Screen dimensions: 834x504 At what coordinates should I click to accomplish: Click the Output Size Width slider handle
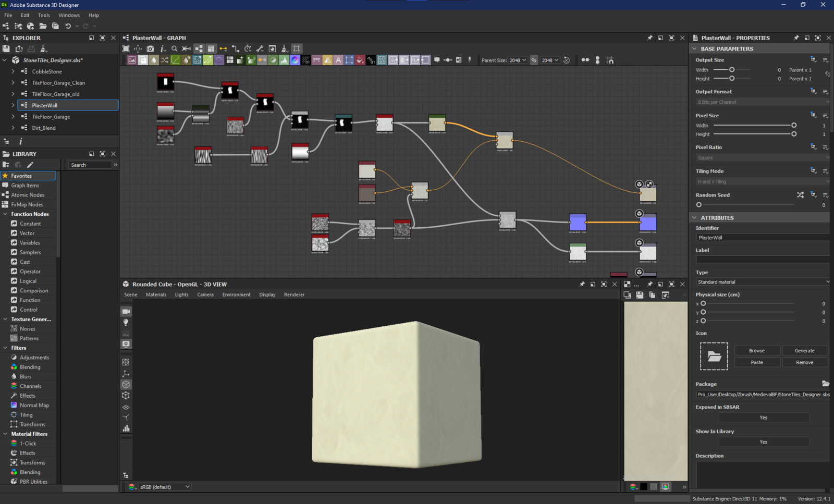732,69
